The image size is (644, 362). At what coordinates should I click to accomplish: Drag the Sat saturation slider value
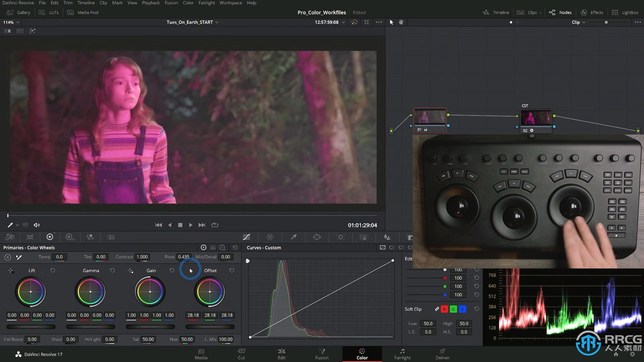click(x=148, y=339)
